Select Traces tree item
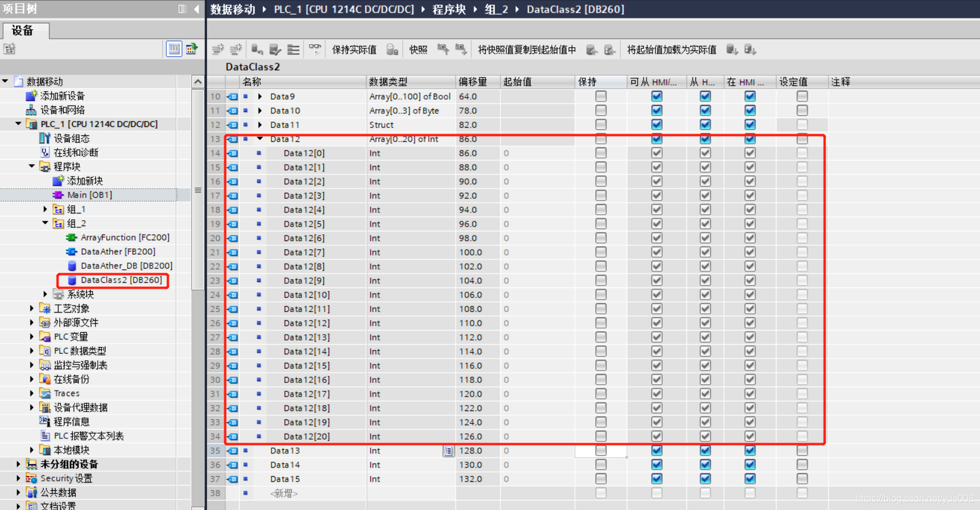This screenshot has height=510, width=980. click(x=66, y=394)
